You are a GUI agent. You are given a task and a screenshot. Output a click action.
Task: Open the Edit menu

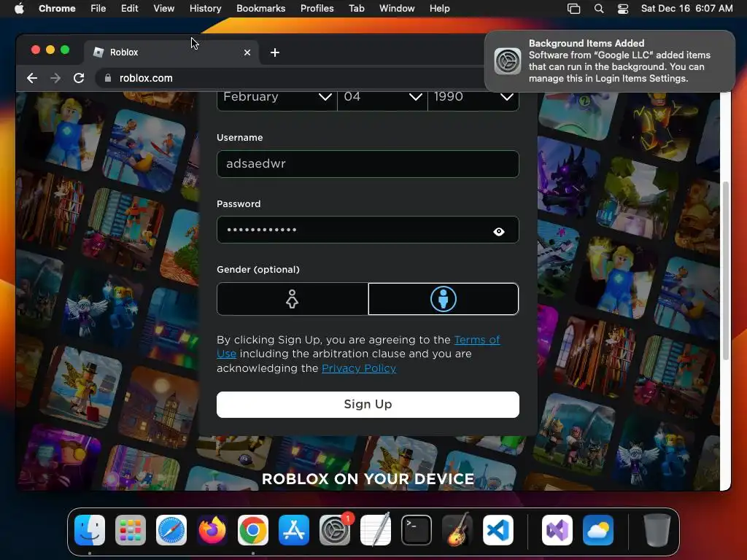coord(130,9)
